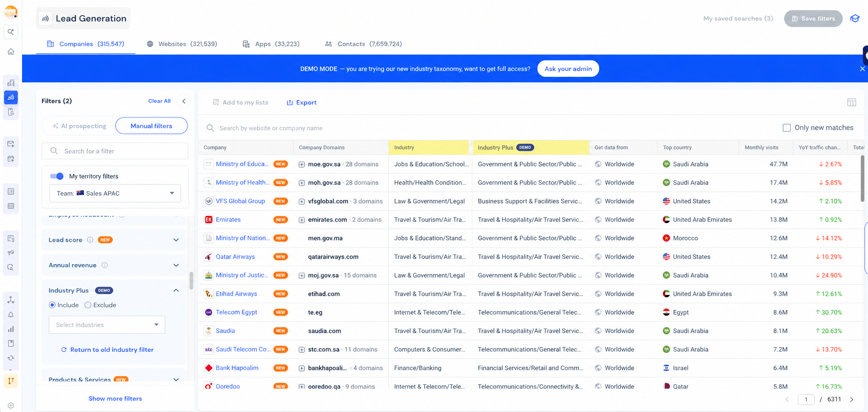The height and width of the screenshot is (412, 868).
Task: Click the Export button
Action: (x=302, y=103)
